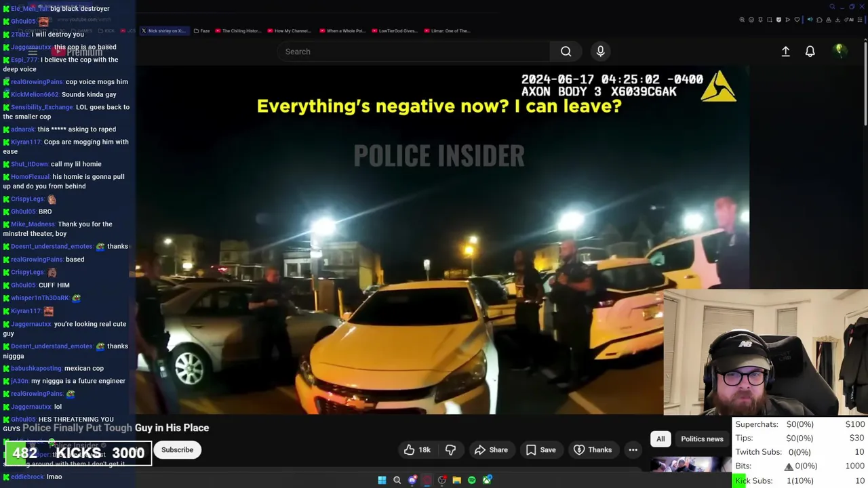868x488 pixels.
Task: Click chat username Shut_ItDown
Action: click(29, 164)
